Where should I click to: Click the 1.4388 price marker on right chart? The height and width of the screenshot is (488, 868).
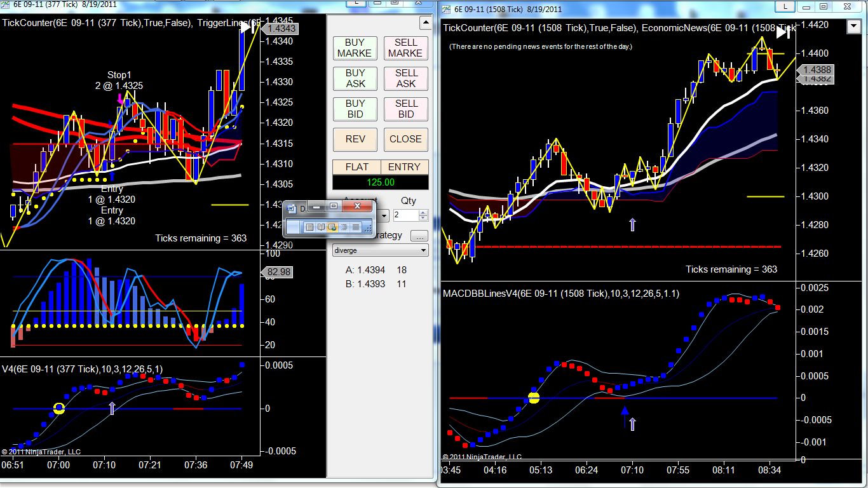[816, 70]
